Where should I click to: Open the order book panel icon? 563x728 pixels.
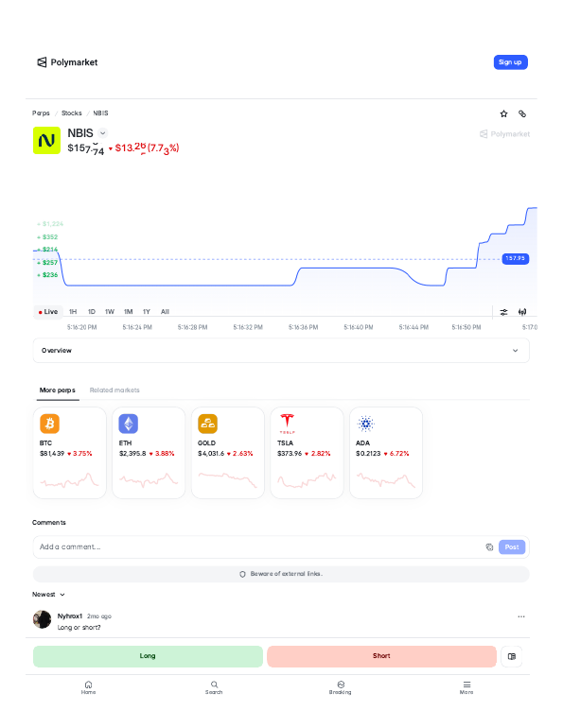[x=512, y=656]
